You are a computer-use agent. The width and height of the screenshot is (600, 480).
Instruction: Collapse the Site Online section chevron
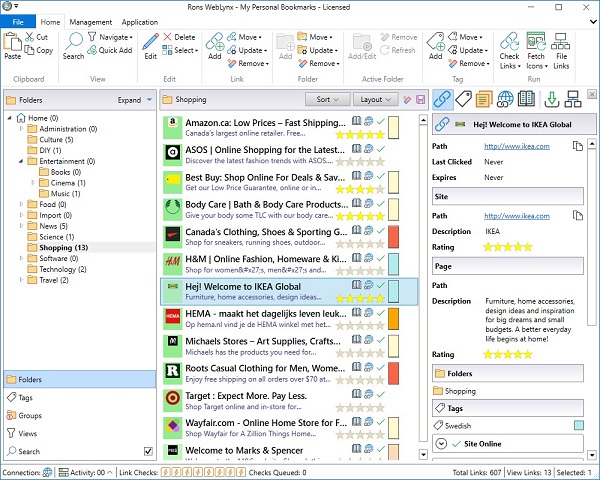tap(441, 444)
